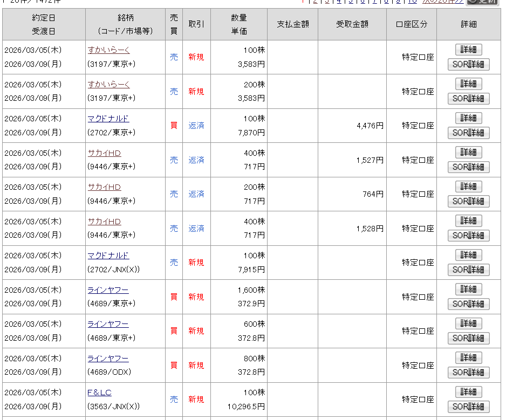Open ラインヤフー link on the ODX market

click(108, 359)
